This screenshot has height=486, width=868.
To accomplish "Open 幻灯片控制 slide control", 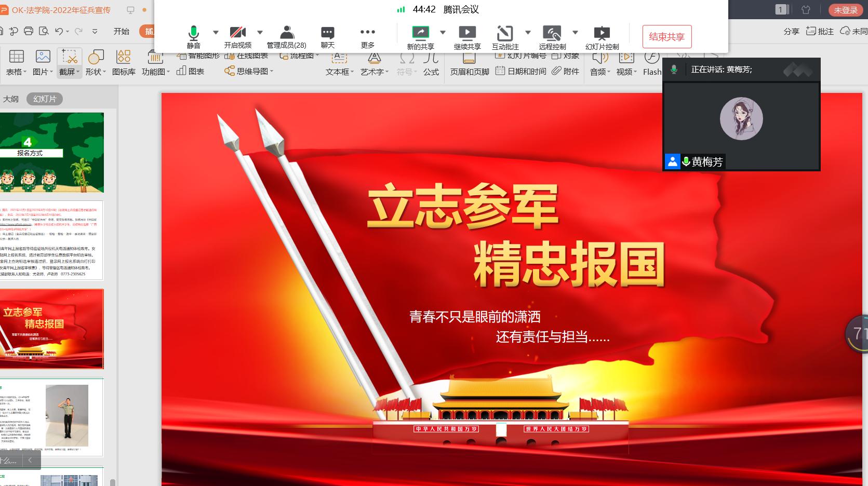I will pos(602,36).
